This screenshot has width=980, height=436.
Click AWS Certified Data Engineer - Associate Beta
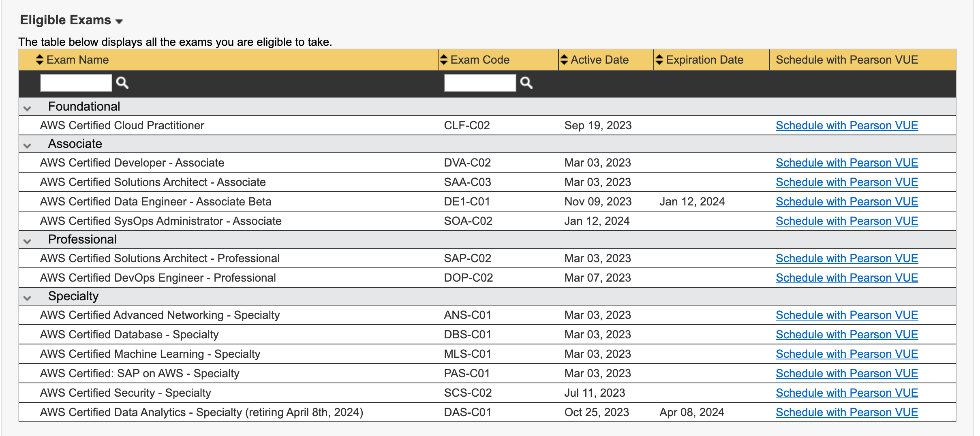pyautogui.click(x=156, y=202)
